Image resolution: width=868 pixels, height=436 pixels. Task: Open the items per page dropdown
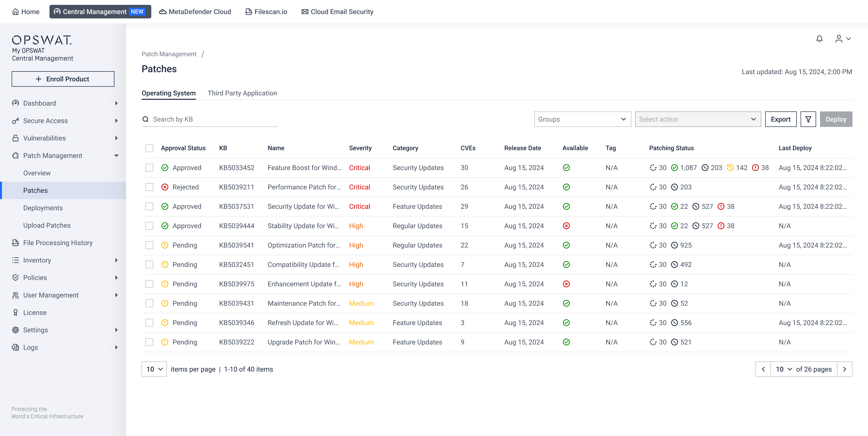[x=154, y=369]
